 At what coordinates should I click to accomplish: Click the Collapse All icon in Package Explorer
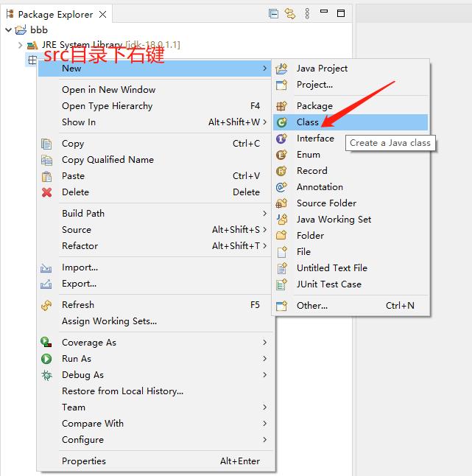coord(273,14)
